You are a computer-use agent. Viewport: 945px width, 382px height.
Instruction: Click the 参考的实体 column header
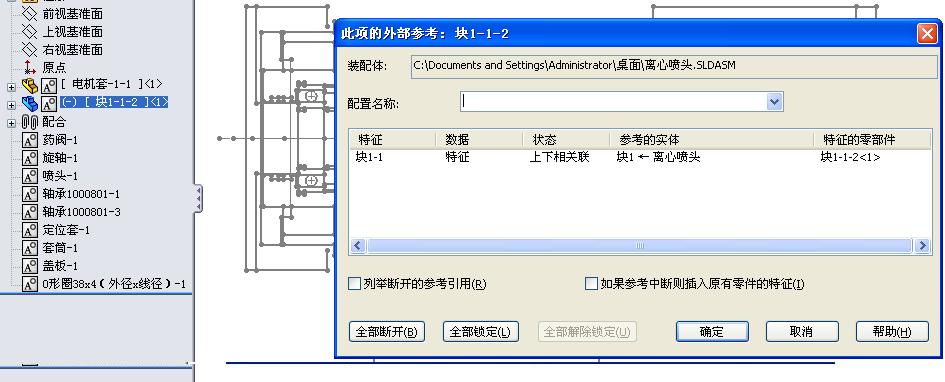click(x=712, y=140)
